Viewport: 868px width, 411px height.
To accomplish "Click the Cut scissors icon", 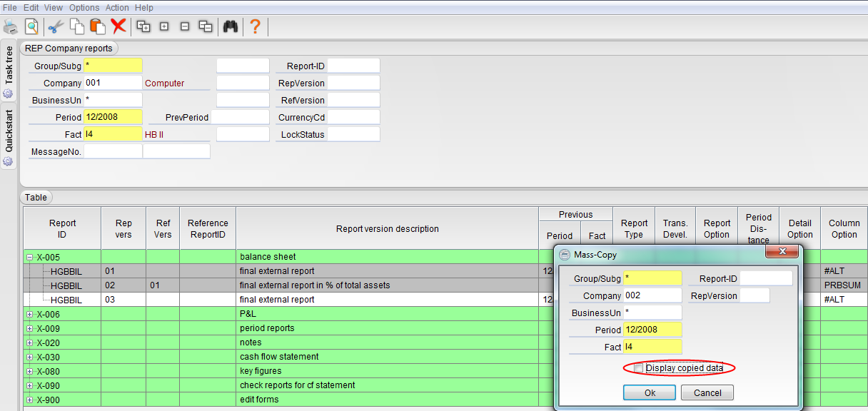I will pos(56,26).
